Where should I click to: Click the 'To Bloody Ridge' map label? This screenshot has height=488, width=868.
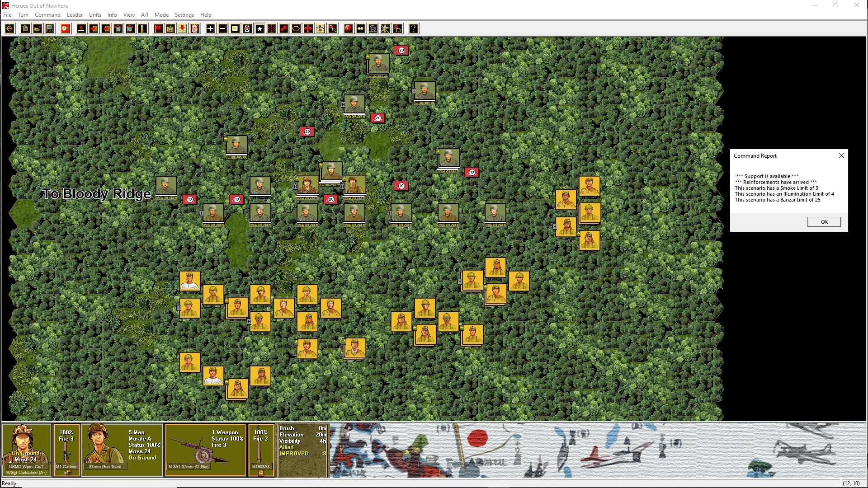(x=96, y=194)
